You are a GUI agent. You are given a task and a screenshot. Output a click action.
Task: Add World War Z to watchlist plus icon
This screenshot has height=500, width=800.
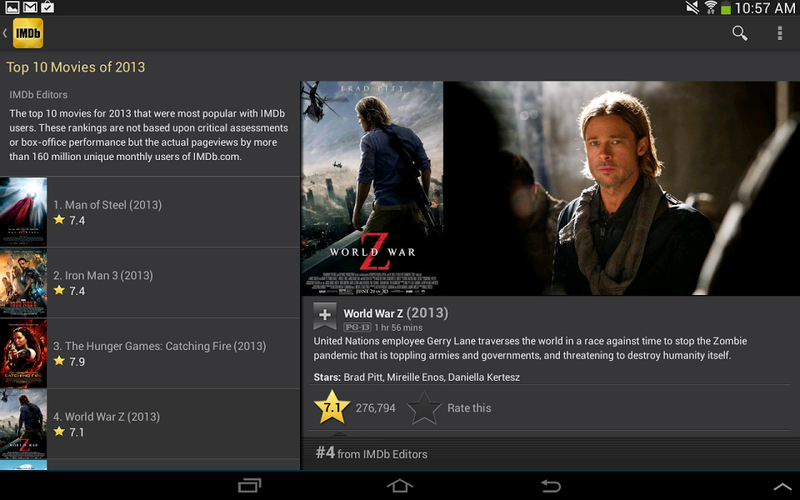pyautogui.click(x=324, y=315)
